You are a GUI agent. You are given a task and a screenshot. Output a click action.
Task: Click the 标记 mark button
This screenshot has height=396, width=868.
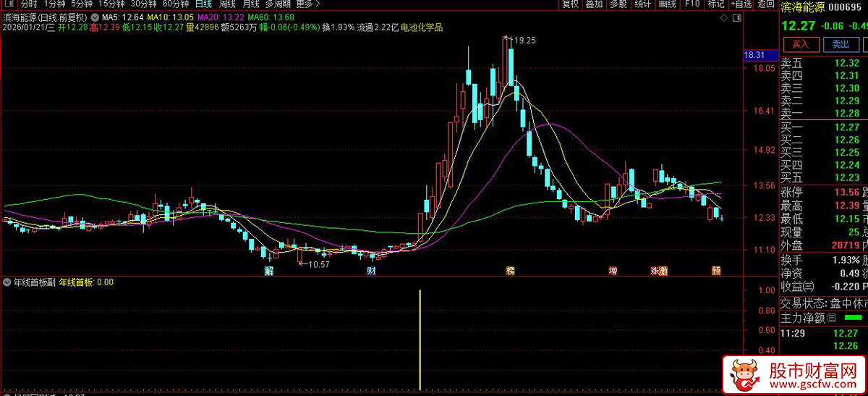(x=716, y=4)
